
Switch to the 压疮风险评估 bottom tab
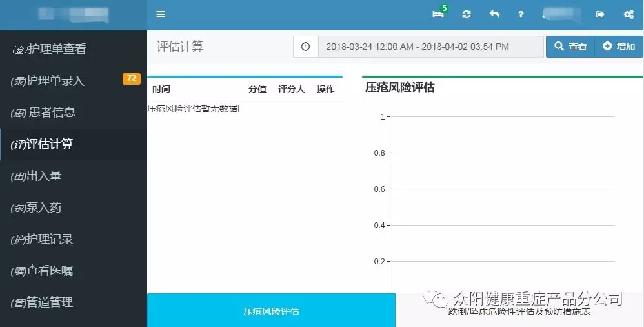point(271,311)
